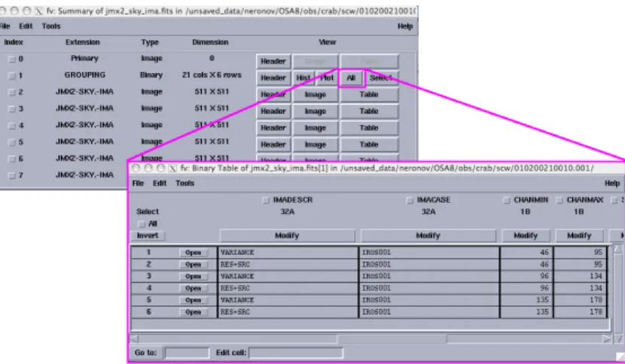Screen dimensions: 625x364
Task: Click Header button for GROUPING extension
Action: tap(273, 78)
